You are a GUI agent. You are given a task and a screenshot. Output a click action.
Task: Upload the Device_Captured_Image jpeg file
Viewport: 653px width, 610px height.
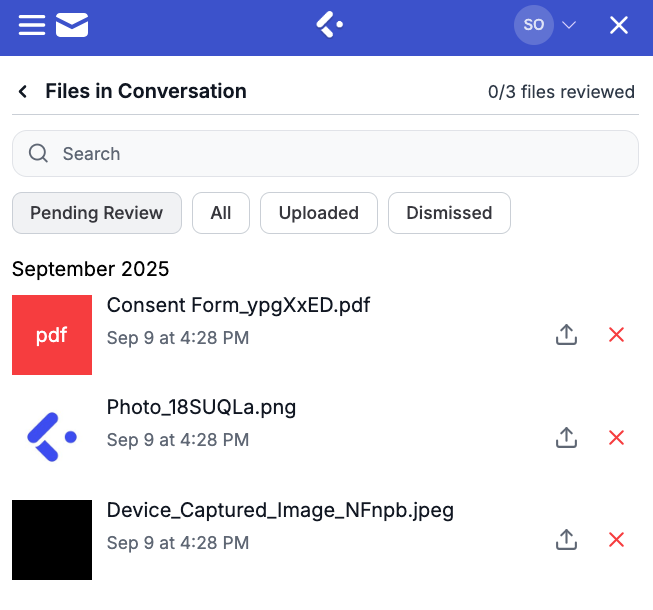tap(567, 540)
